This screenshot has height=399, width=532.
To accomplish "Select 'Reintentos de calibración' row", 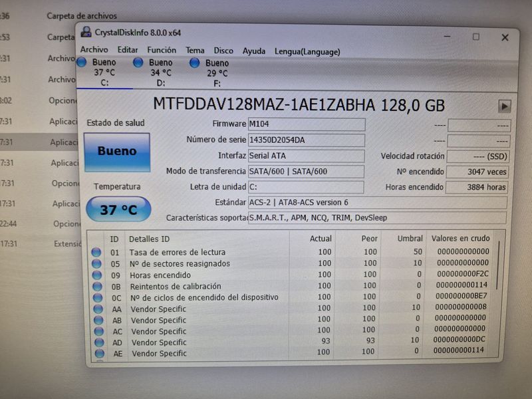I will 292,286.
